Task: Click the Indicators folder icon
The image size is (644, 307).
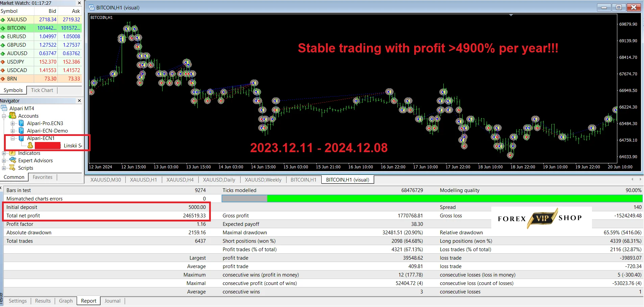Action: [x=13, y=153]
